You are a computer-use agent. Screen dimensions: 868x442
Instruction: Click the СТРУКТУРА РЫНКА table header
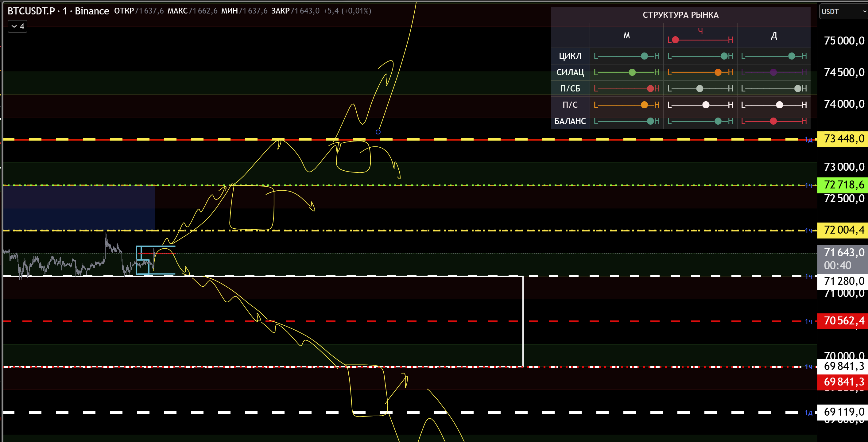click(680, 15)
